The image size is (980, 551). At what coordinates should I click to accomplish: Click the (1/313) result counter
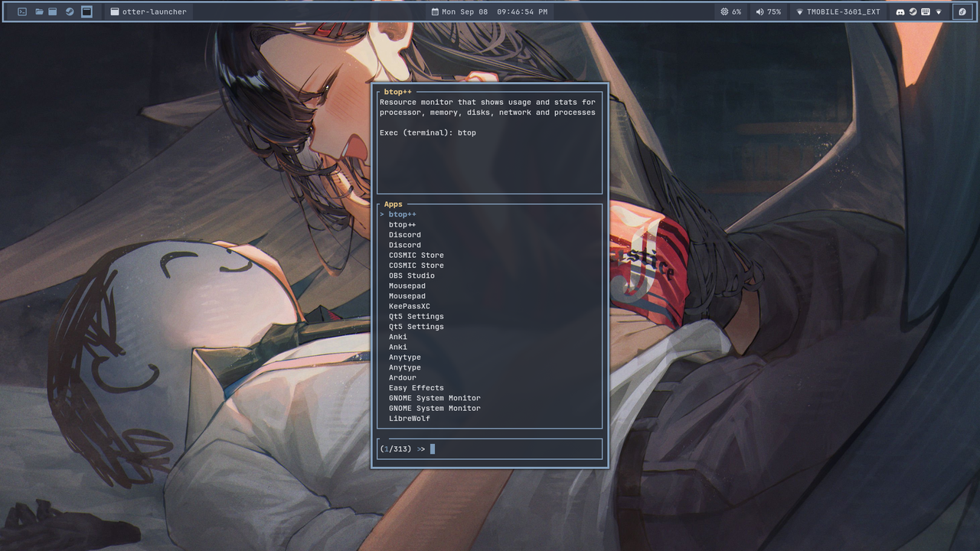395,448
